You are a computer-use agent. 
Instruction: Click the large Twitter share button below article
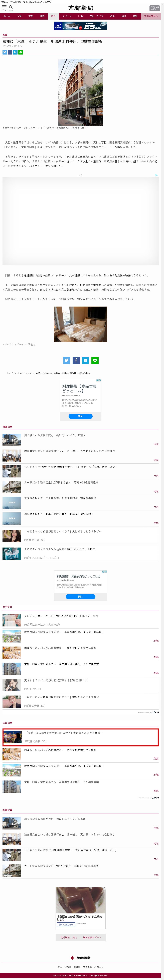(66, 360)
